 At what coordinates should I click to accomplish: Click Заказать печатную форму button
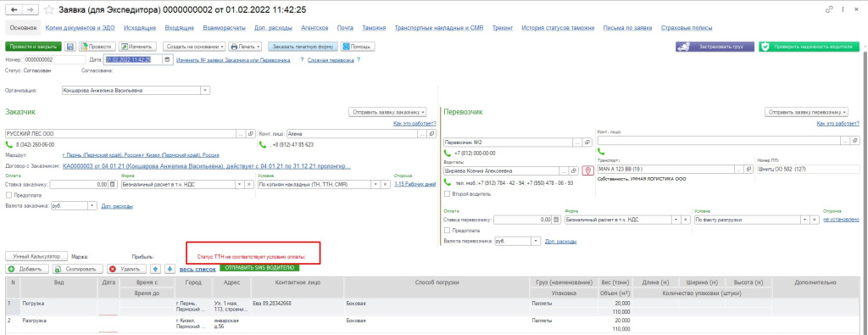[x=303, y=47]
